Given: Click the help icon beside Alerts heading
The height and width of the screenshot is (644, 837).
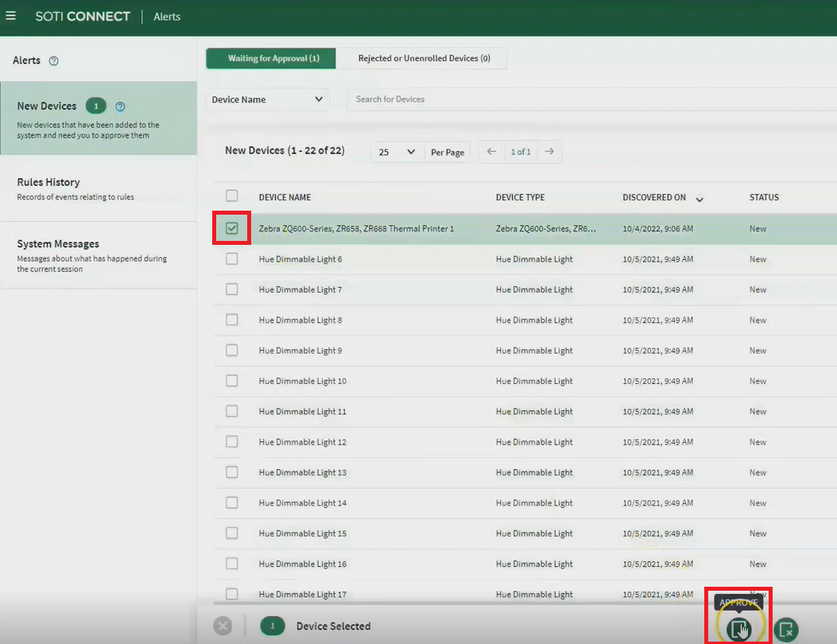Looking at the screenshot, I should pos(54,61).
